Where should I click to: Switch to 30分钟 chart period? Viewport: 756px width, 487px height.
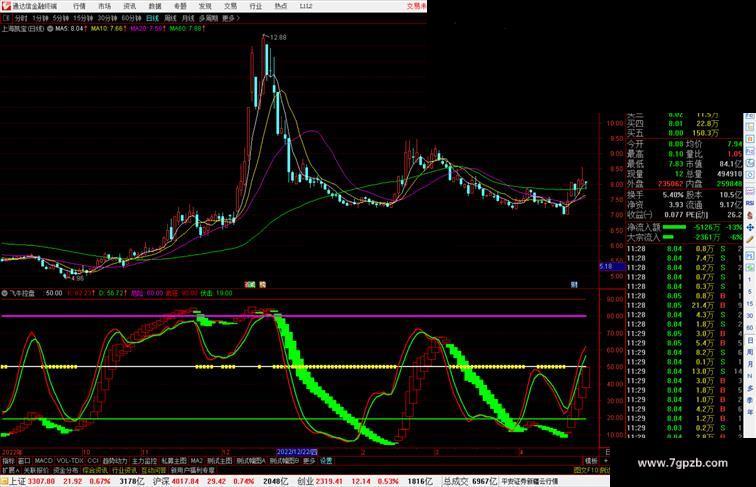107,18
